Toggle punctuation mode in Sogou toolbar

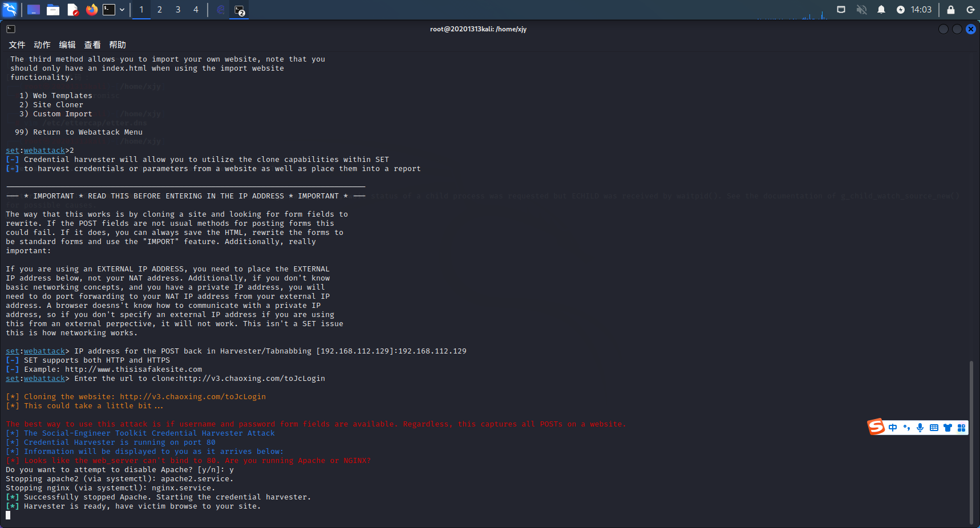pyautogui.click(x=906, y=428)
